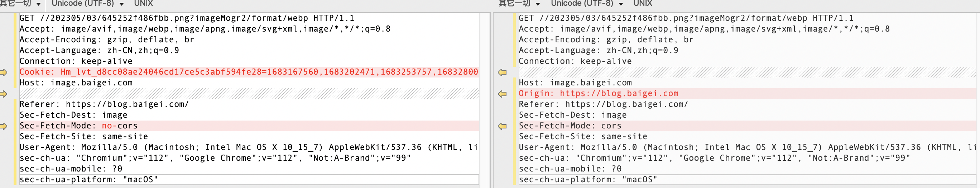Image resolution: width=980 pixels, height=188 pixels.
Task: Click the sec-ch-ua-platform line in right pane
Action: pos(748,180)
